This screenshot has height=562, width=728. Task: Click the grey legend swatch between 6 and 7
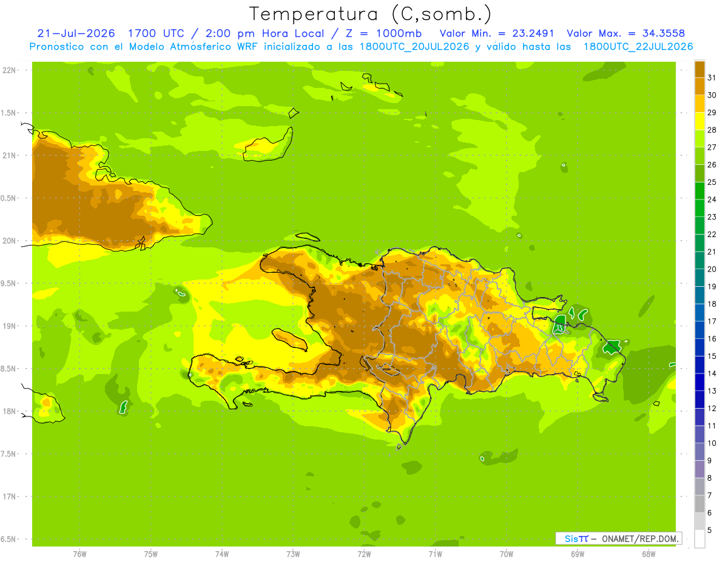pyautogui.click(x=699, y=504)
